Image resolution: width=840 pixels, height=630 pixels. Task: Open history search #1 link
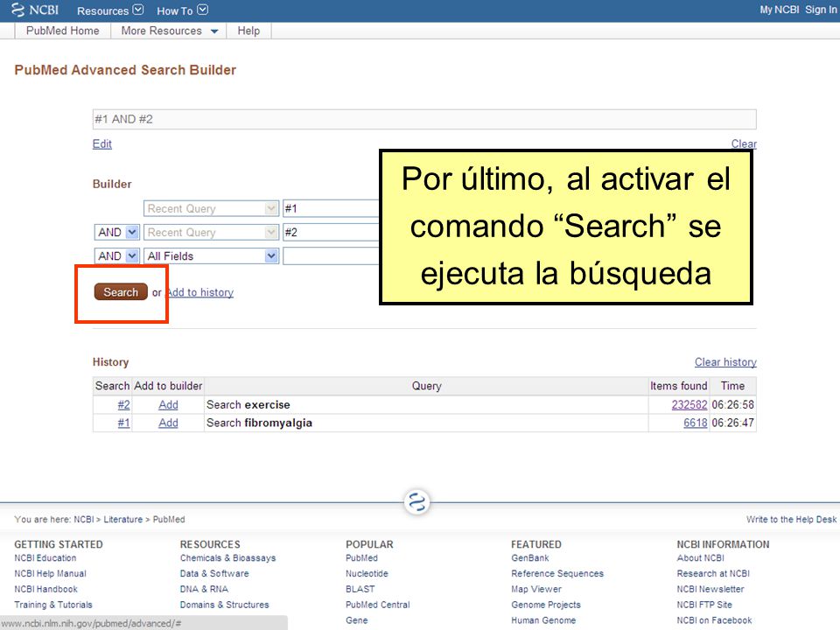point(123,423)
